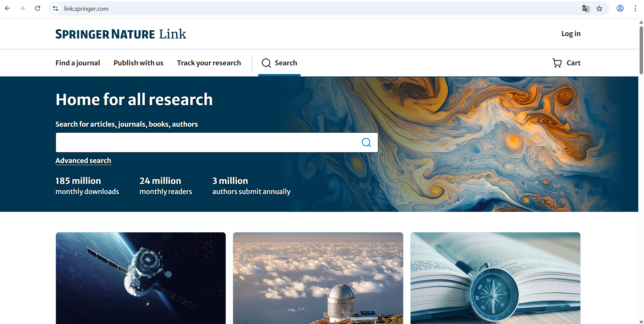Bookmark this page with the star icon
Screen dimensions: 644x324
coord(600,9)
